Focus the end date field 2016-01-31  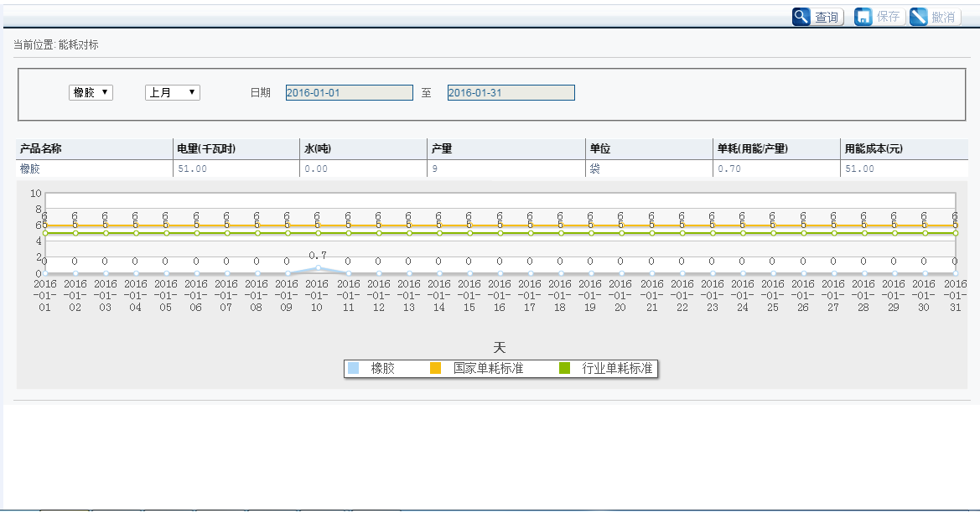(511, 92)
